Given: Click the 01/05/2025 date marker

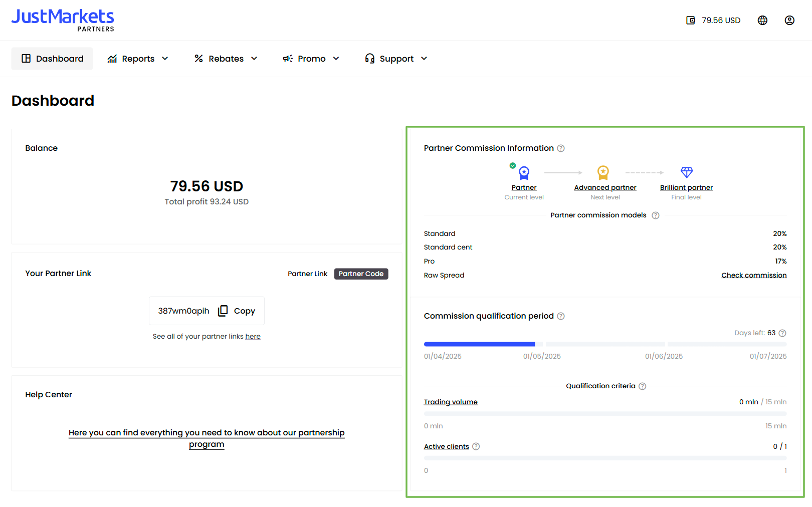Looking at the screenshot, I should click(542, 356).
